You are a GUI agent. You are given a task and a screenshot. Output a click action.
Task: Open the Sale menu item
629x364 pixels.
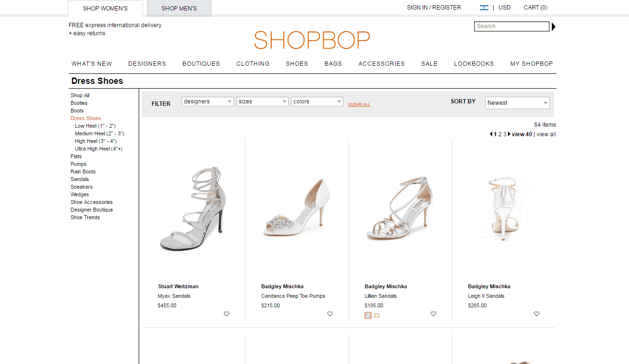(429, 64)
